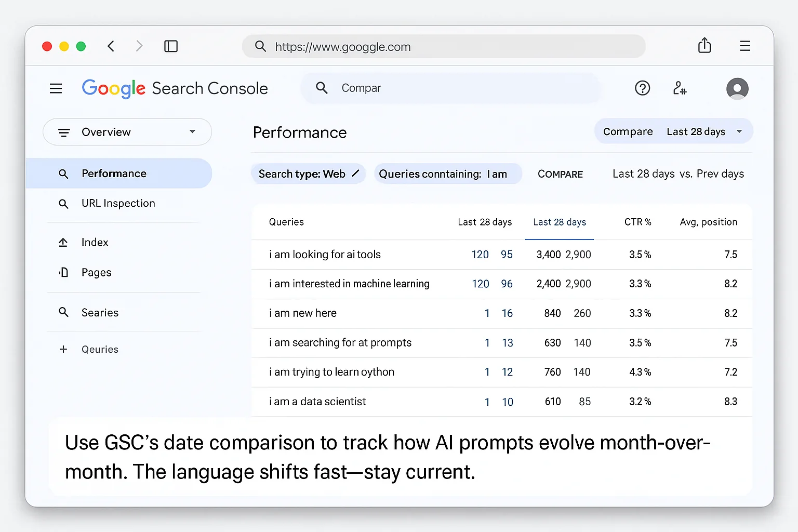The height and width of the screenshot is (532, 798).
Task: Edit the Search type Web filter
Action: coord(356,174)
